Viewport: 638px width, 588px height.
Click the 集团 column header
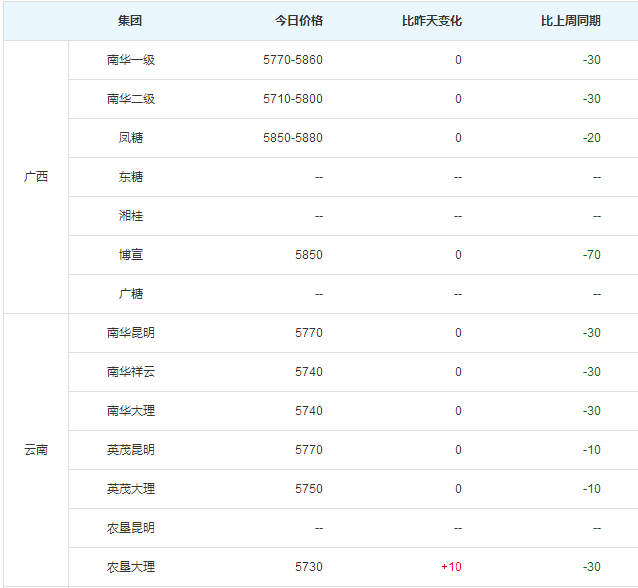coord(130,21)
